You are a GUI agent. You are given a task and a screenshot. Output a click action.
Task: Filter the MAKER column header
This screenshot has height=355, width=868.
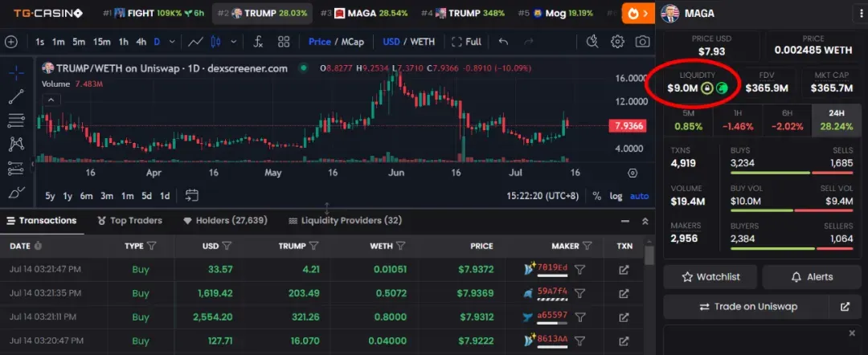point(588,246)
